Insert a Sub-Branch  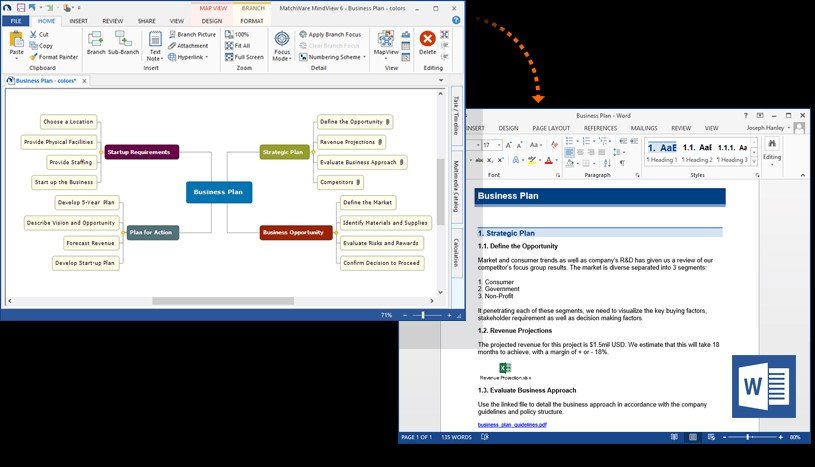tap(123, 43)
